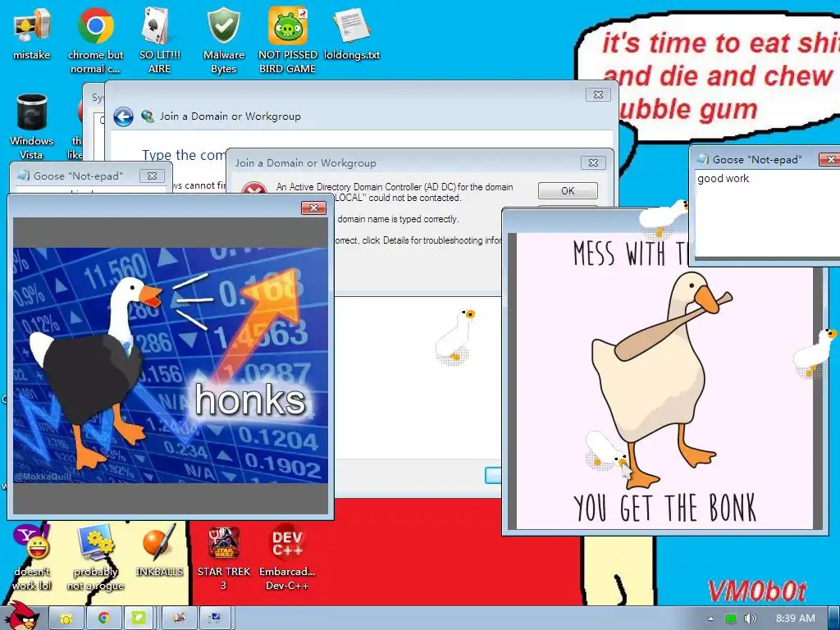Viewport: 840px width, 630px height.
Task: Open the Malware Bytes desktop icon
Action: point(223,41)
